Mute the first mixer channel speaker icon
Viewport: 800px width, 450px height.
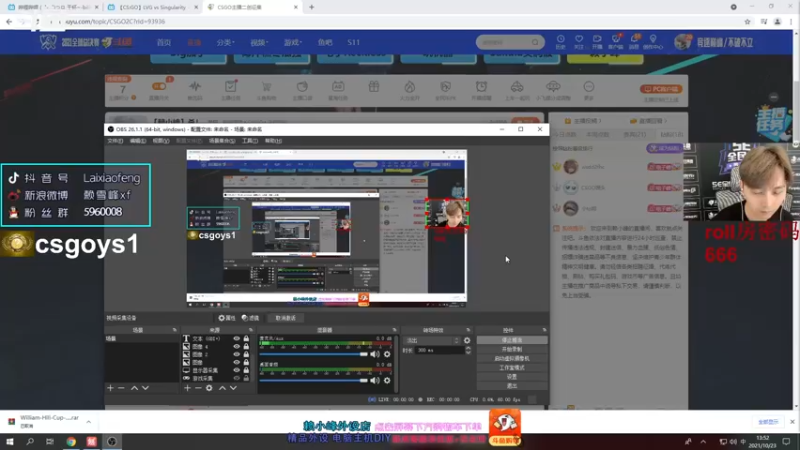375,354
